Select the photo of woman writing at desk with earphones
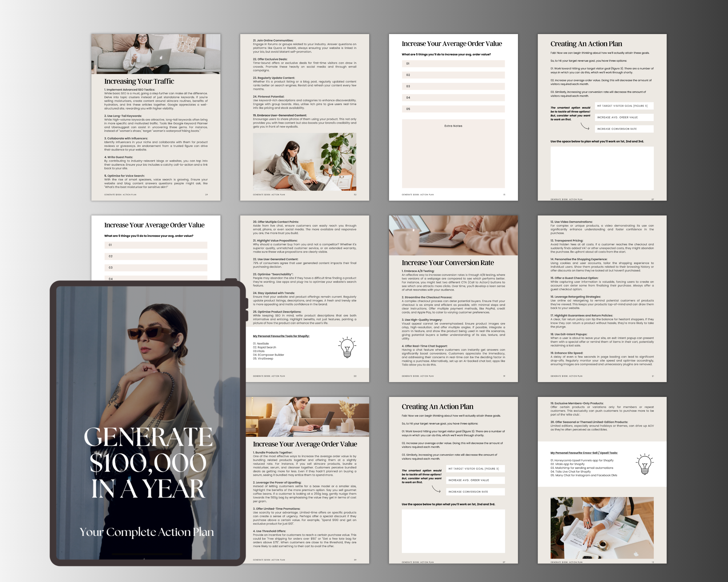This screenshot has width=728, height=582. 307,417
